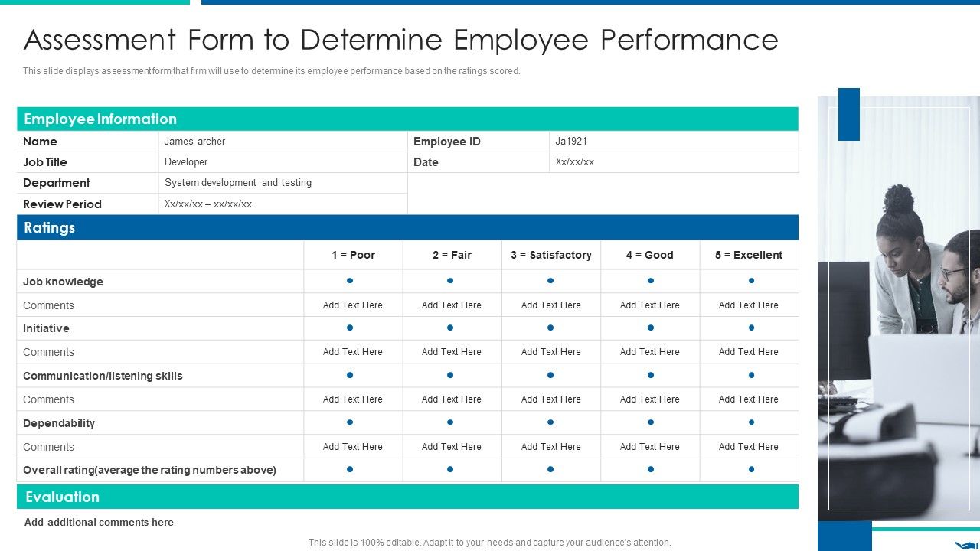Click the Comments label below Job knowledge
The height and width of the screenshot is (551, 980).
pyautogui.click(x=48, y=305)
